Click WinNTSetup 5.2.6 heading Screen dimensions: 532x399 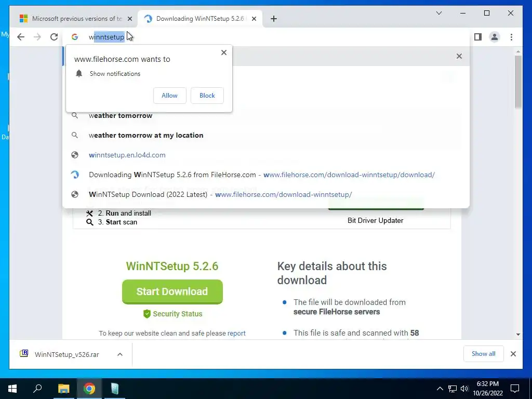pos(172,267)
